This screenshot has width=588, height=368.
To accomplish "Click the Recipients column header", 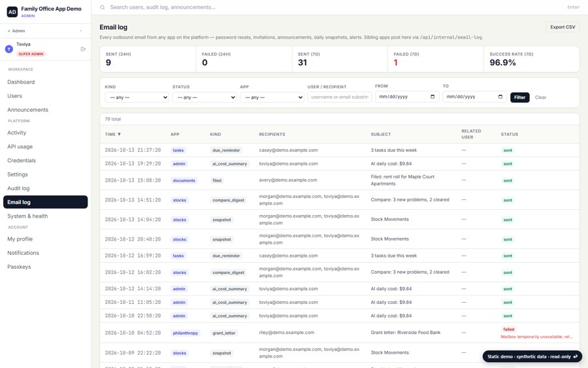I will [x=272, y=134].
